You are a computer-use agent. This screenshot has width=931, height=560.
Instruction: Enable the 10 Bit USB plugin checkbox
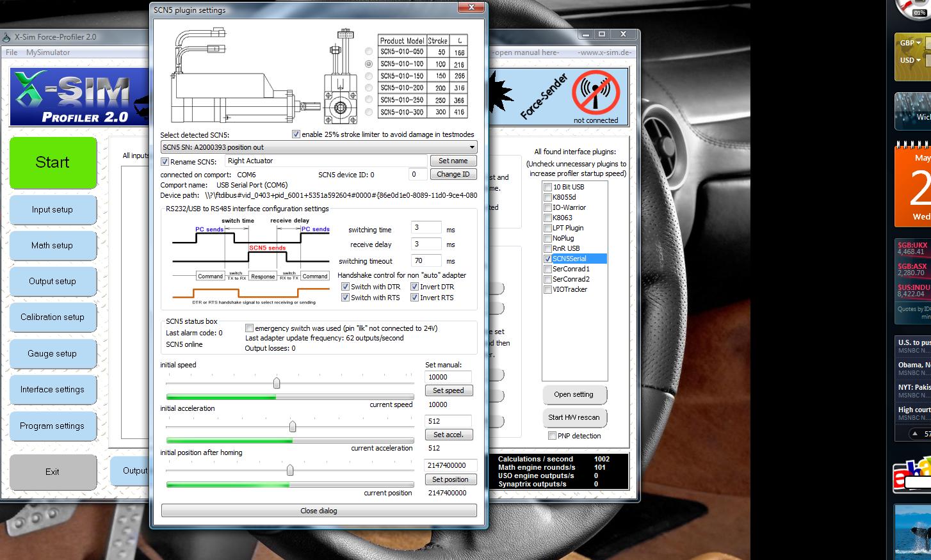click(547, 187)
